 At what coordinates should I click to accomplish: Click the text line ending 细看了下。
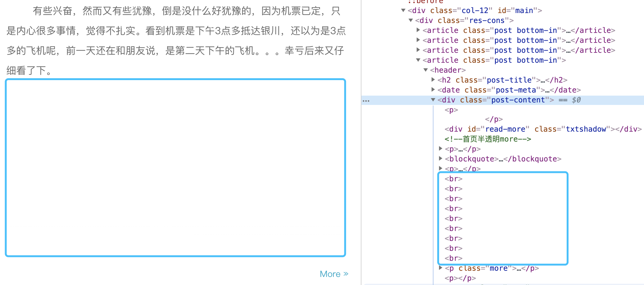(30, 70)
